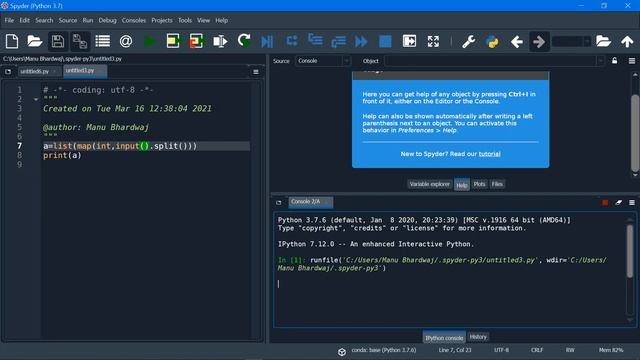This screenshot has width=640, height=360.
Task: Browse console tabs icon
Action: (x=279, y=202)
